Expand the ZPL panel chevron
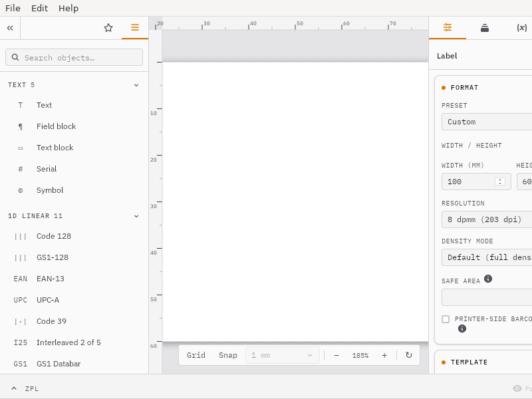The width and height of the screenshot is (532, 399). click(x=14, y=388)
